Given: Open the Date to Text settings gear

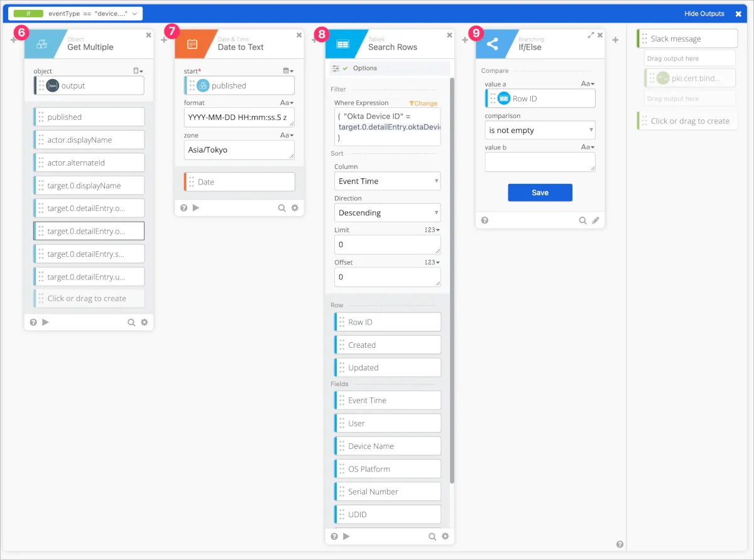Looking at the screenshot, I should pyautogui.click(x=295, y=208).
